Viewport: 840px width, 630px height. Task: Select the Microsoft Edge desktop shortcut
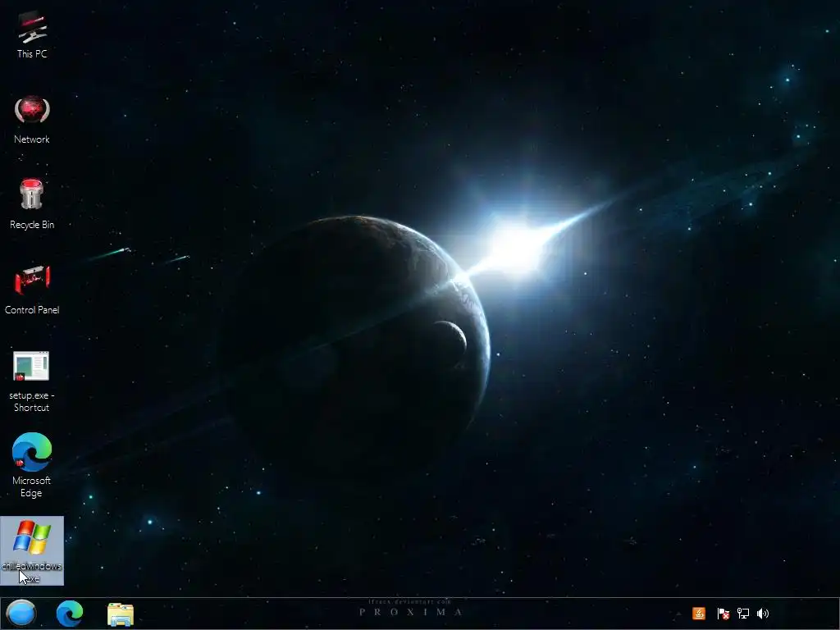coord(32,465)
